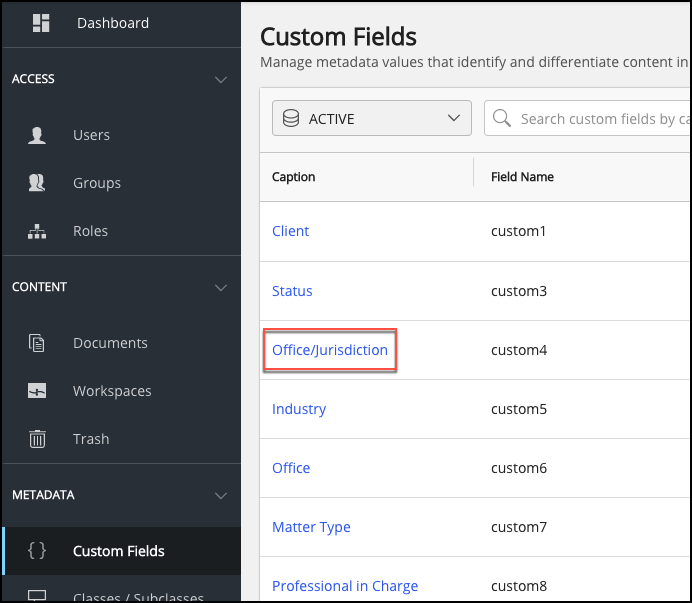Viewport: 692px width, 603px height.
Task: Sort by the Caption column header
Action: pos(293,177)
